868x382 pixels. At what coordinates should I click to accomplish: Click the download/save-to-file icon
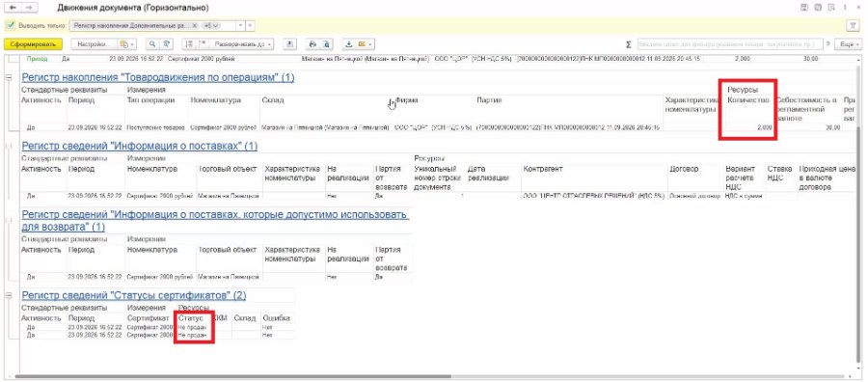pyautogui.click(x=349, y=44)
